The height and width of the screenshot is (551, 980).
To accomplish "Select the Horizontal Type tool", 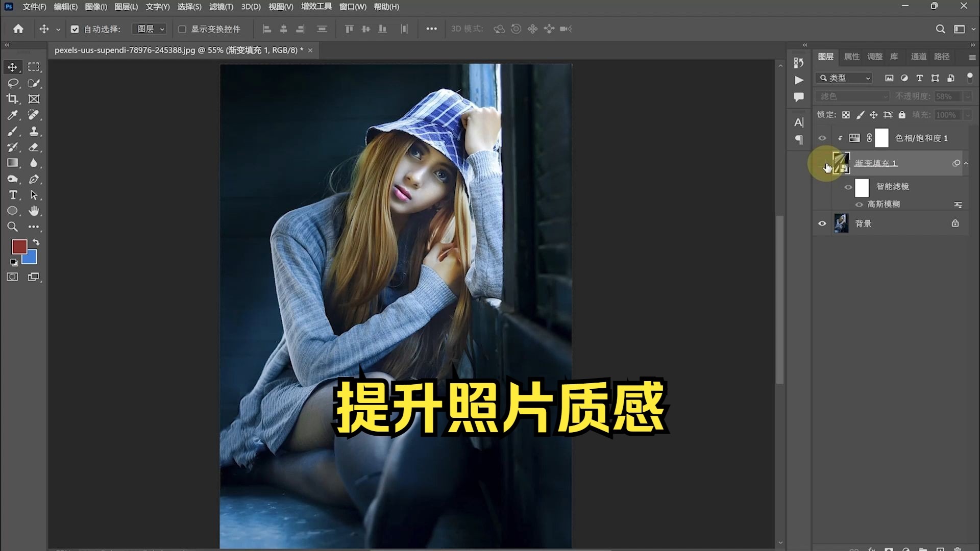I will coord(13,195).
